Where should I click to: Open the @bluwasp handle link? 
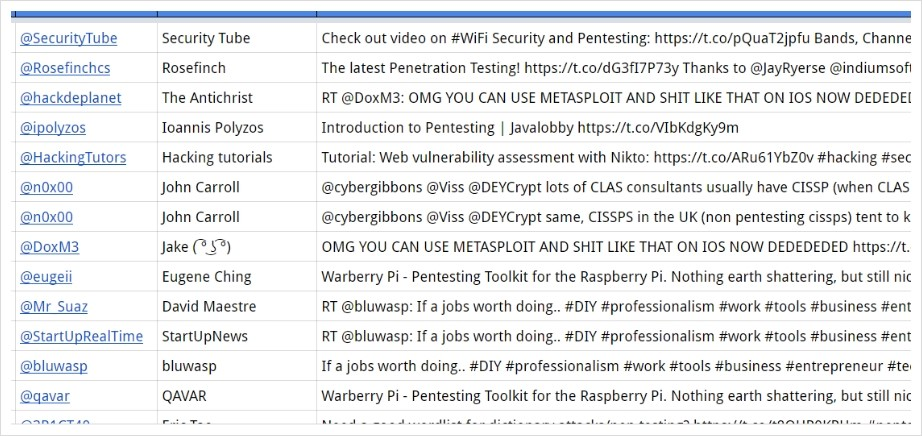click(54, 367)
